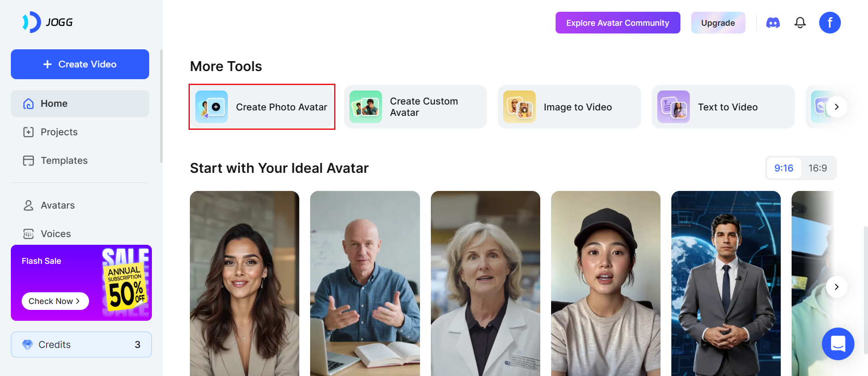Click the Create Photo Avatar icon

pyautogui.click(x=212, y=107)
